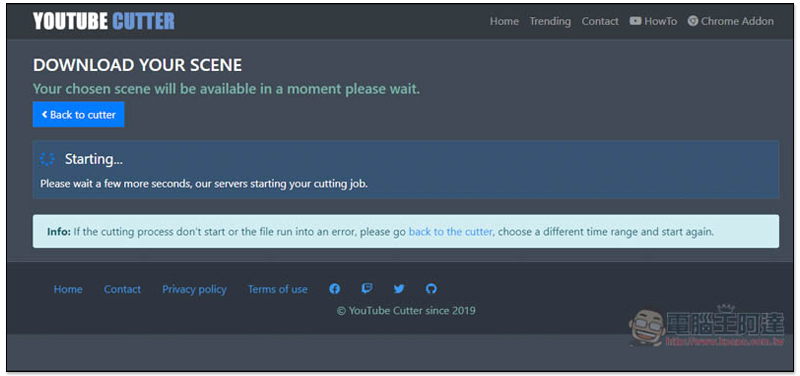Viewport: 800px width, 376px height.
Task: Click the Starting status panel
Action: [x=406, y=170]
